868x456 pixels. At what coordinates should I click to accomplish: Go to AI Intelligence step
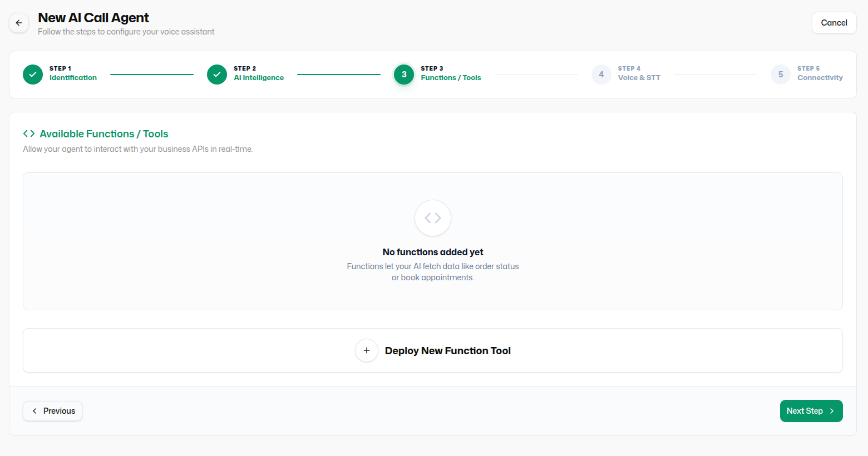tap(259, 78)
